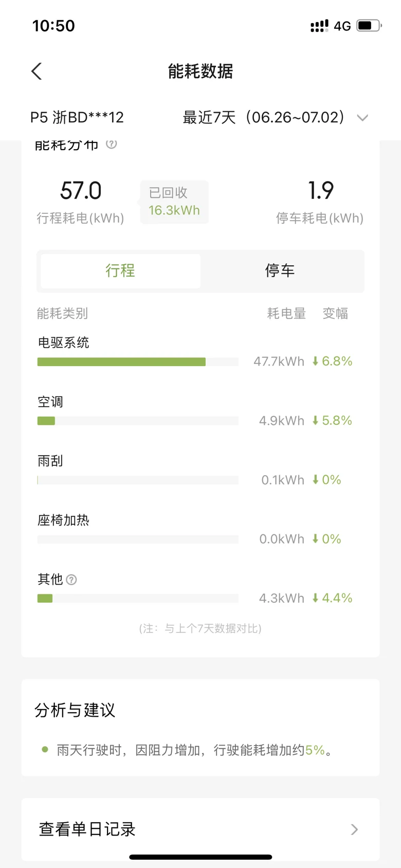Tap the 其他 down-arrow change icon

click(315, 598)
